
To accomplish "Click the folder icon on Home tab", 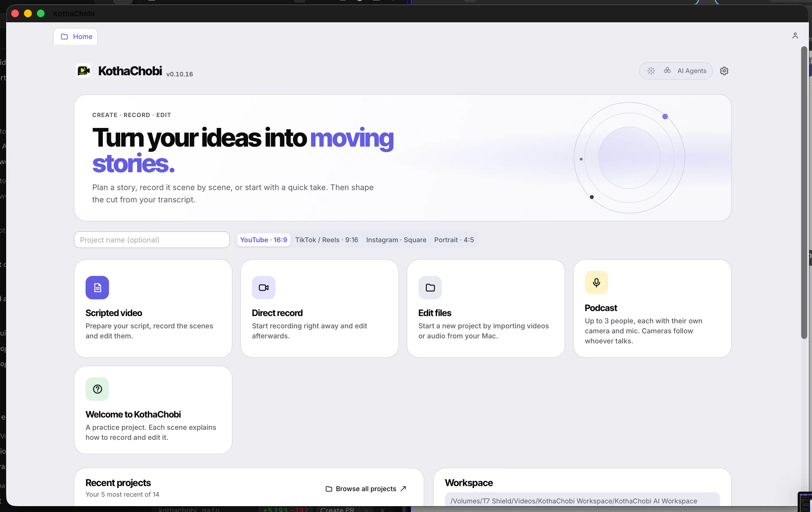I will click(x=64, y=37).
